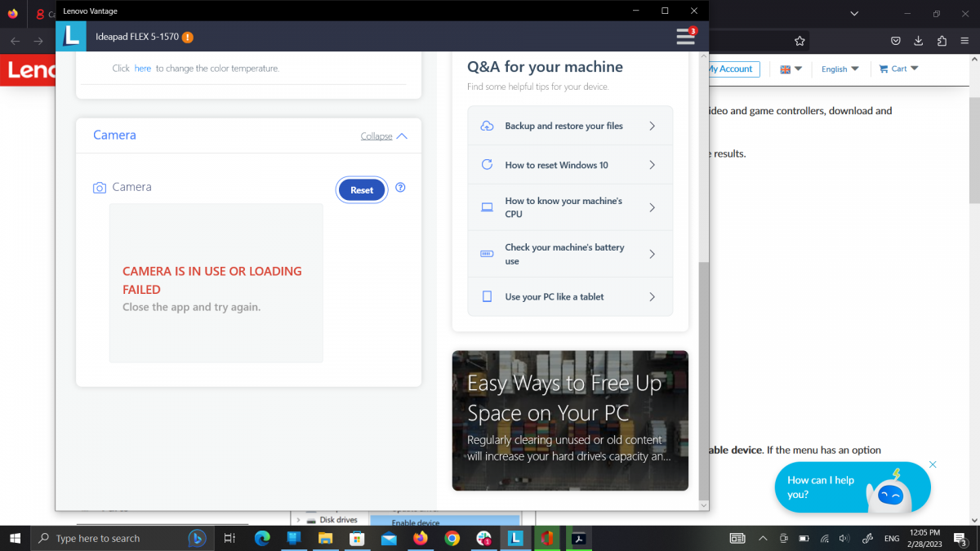The width and height of the screenshot is (980, 551).
Task: Open My Account on Lenovo site
Action: [x=733, y=69]
